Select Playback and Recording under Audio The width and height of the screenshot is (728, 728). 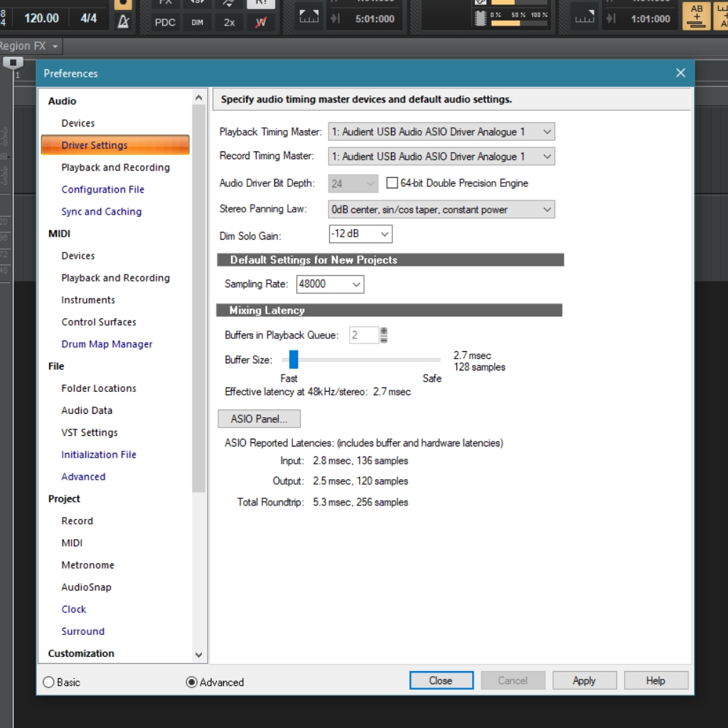point(116,167)
